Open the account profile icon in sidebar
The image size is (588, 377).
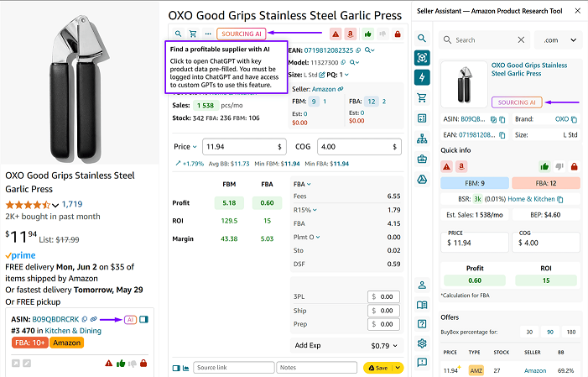422,285
